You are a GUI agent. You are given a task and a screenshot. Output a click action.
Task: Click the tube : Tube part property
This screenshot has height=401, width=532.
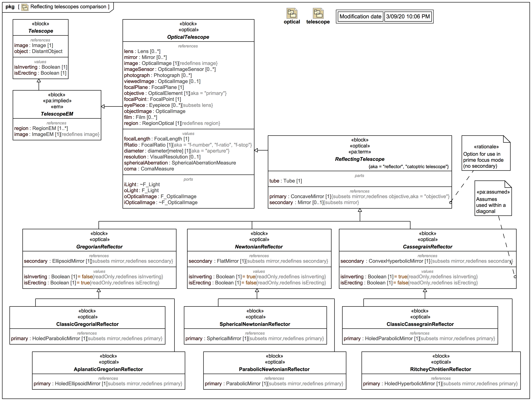pyautogui.click(x=286, y=181)
